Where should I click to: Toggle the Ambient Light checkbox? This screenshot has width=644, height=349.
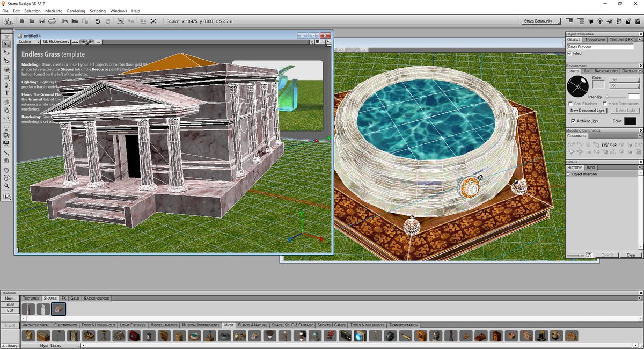point(573,121)
